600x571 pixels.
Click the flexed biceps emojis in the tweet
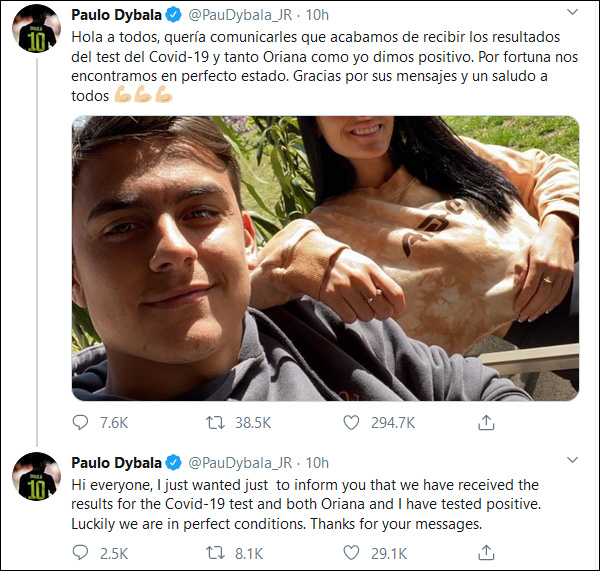click(x=144, y=97)
